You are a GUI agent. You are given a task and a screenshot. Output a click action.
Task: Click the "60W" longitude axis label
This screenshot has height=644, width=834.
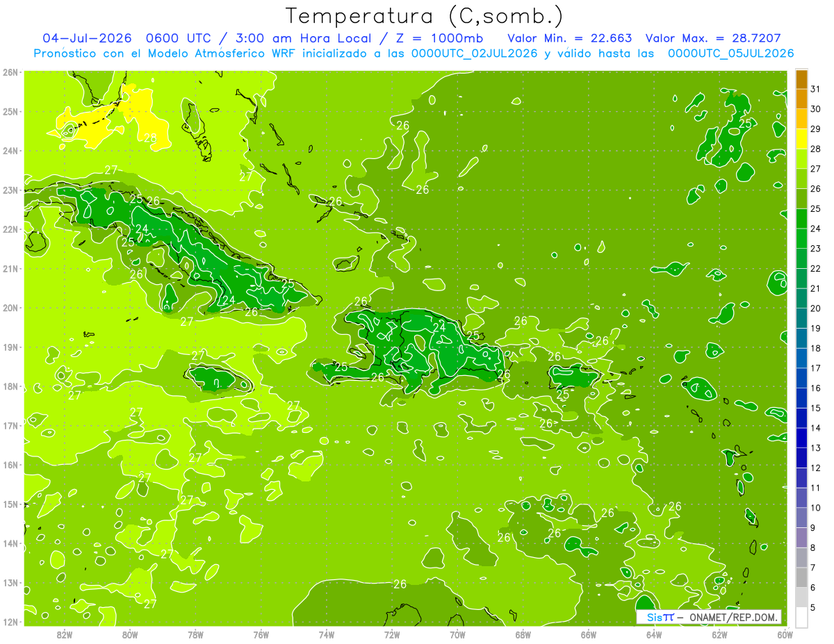coord(785,635)
